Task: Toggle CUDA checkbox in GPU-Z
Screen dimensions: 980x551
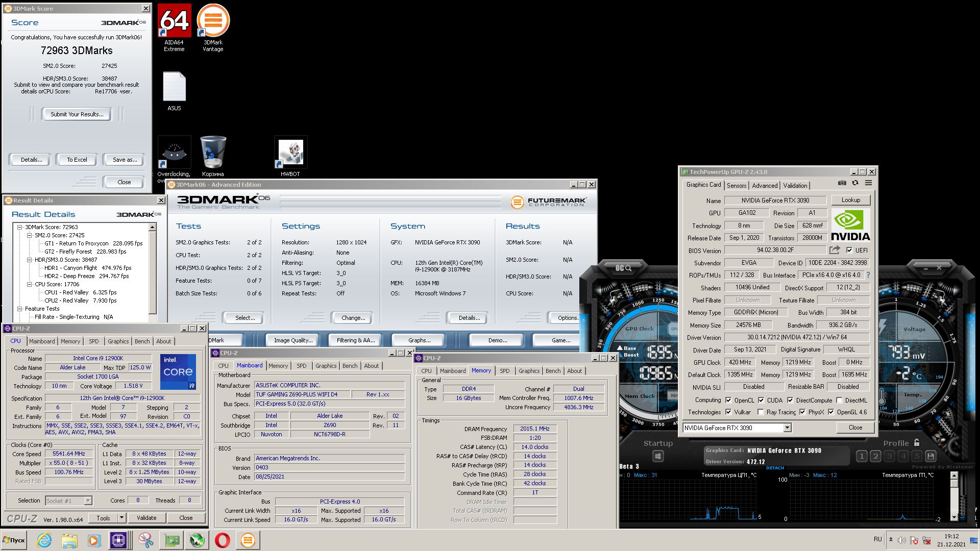Action: [x=761, y=400]
